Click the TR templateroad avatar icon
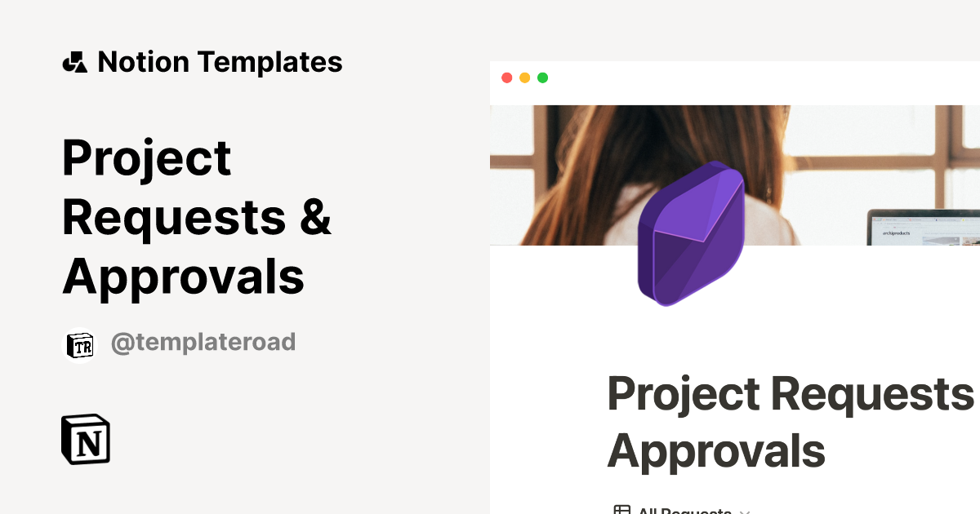 (80, 343)
